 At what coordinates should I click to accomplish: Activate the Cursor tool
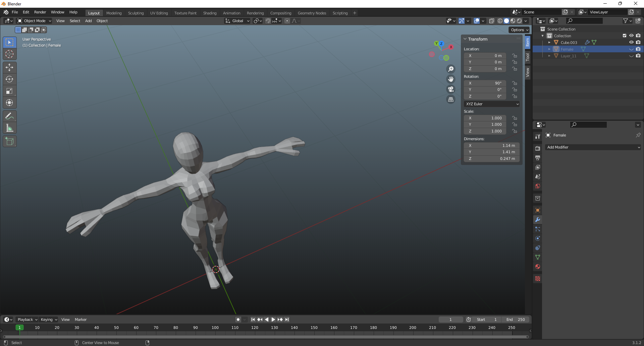(9, 54)
